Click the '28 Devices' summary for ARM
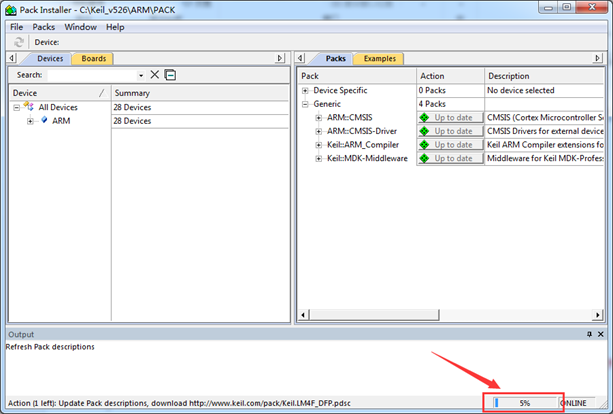 [x=132, y=121]
